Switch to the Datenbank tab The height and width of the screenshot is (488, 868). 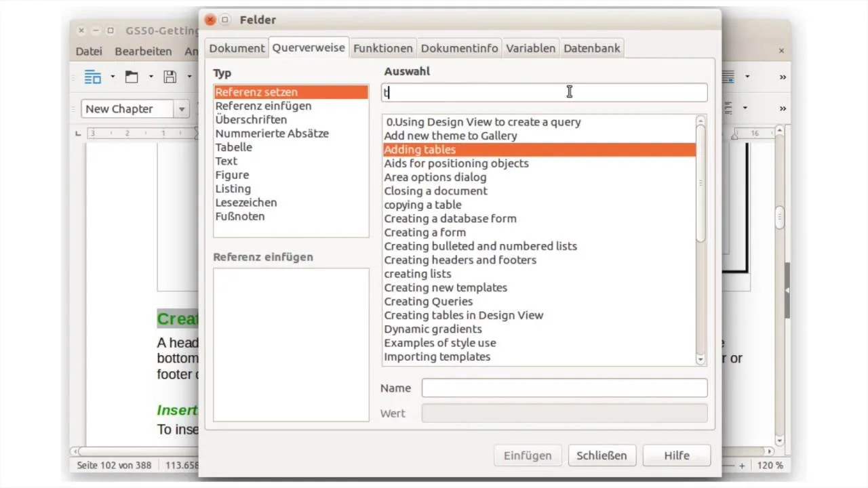click(591, 48)
